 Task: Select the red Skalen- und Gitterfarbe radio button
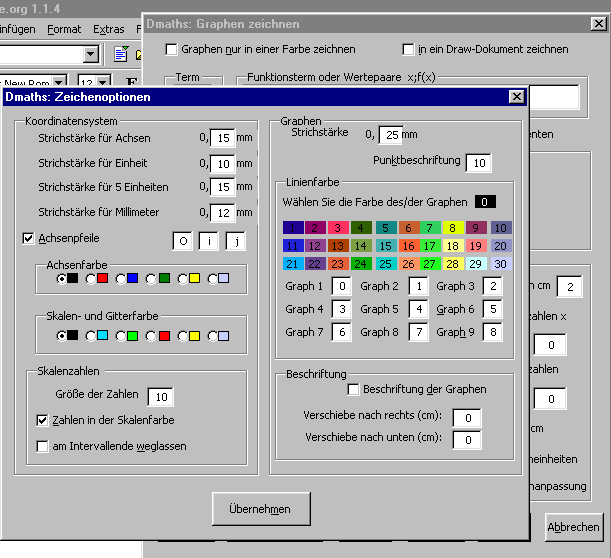(151, 336)
